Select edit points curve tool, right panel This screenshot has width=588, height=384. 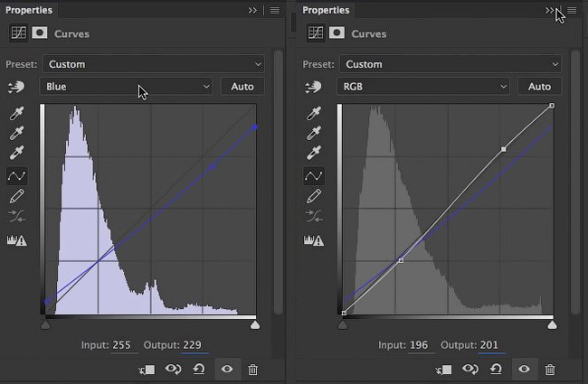[314, 175]
